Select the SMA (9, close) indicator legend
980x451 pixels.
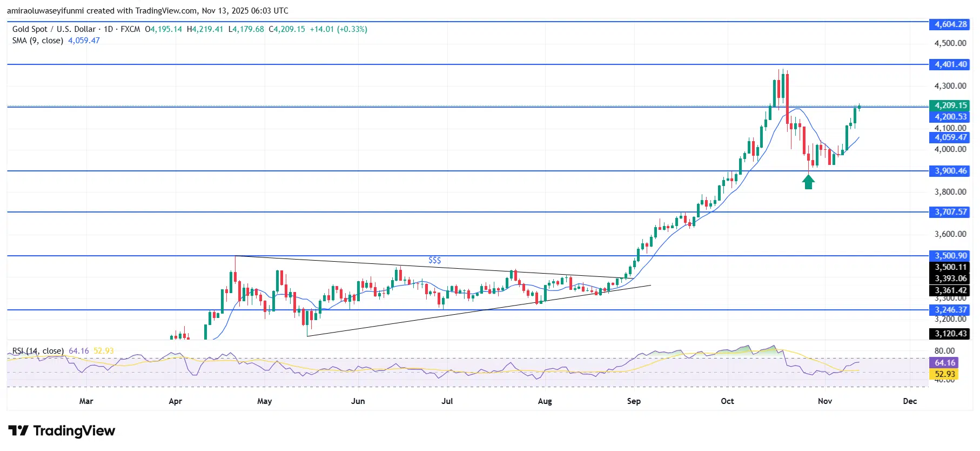37,41
